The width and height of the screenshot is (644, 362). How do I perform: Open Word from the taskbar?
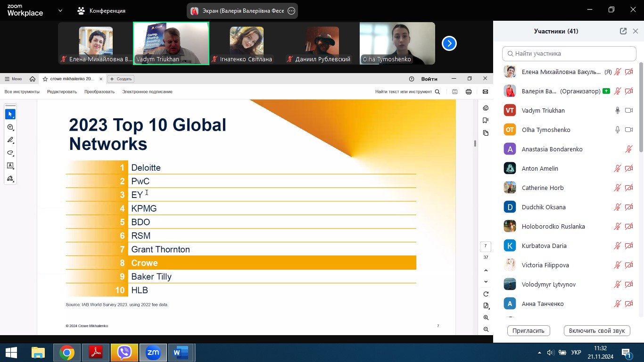tap(181, 353)
